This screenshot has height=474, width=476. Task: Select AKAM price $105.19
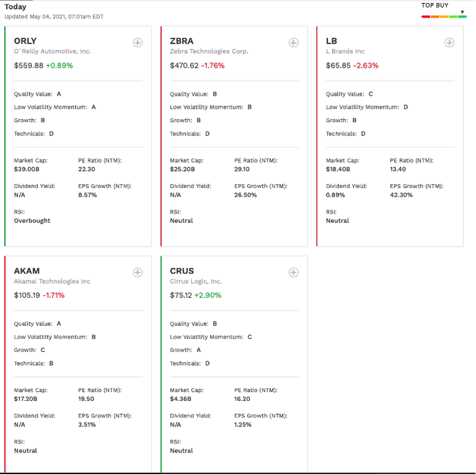(27, 295)
